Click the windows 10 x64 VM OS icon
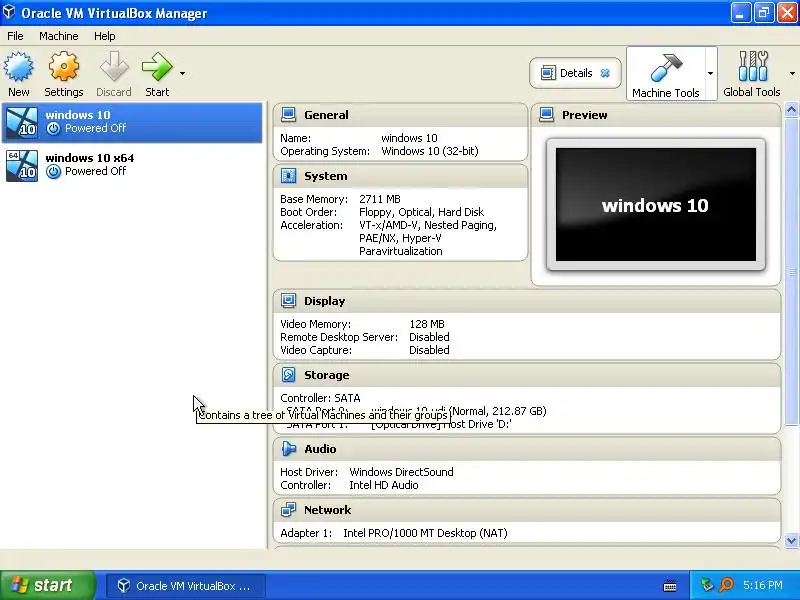Viewport: 800px width, 600px height. coord(22,165)
